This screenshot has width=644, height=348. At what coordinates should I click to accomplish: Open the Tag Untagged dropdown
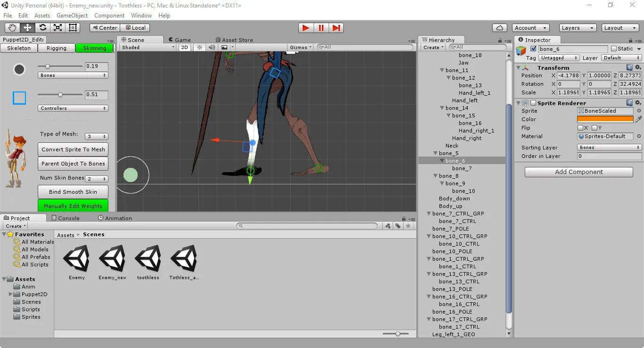click(x=559, y=58)
